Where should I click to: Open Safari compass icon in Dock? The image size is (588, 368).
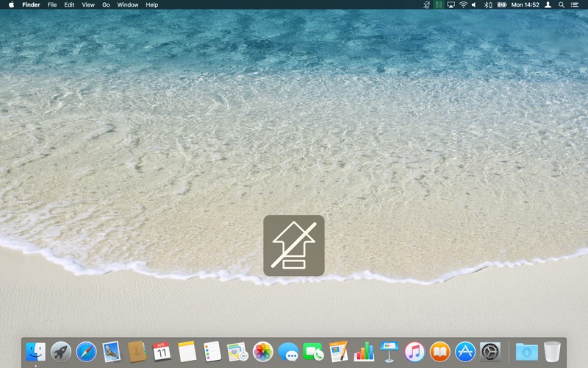pyautogui.click(x=86, y=352)
